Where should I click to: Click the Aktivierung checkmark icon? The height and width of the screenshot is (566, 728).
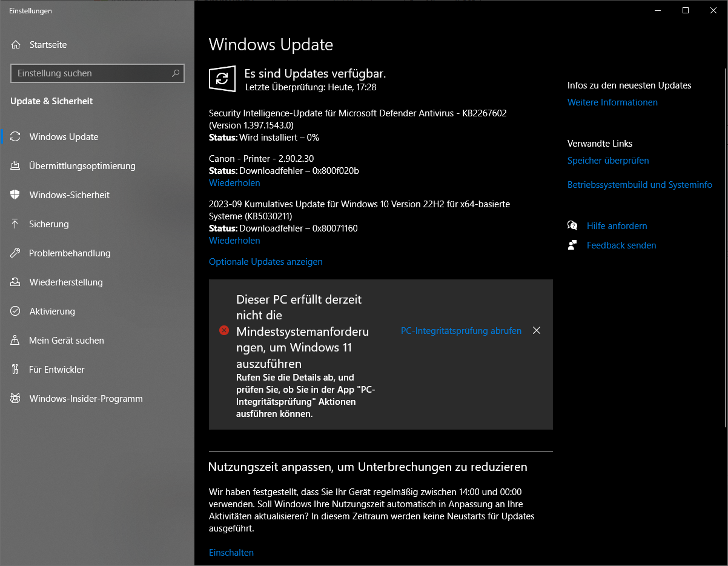16,311
